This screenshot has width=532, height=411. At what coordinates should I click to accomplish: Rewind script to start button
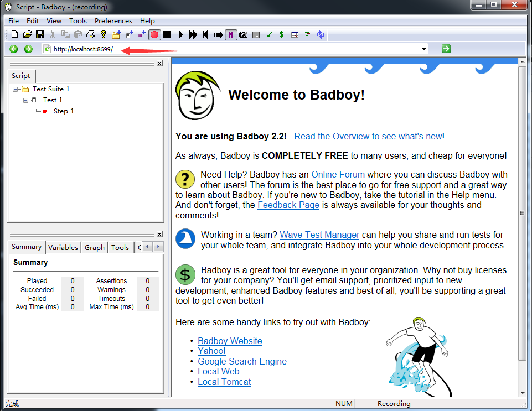click(x=205, y=35)
